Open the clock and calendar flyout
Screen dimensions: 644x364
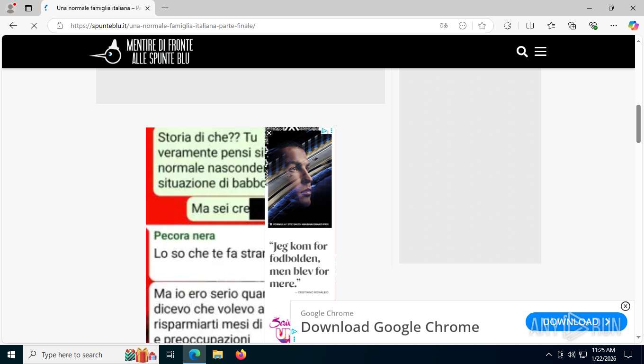(603, 355)
